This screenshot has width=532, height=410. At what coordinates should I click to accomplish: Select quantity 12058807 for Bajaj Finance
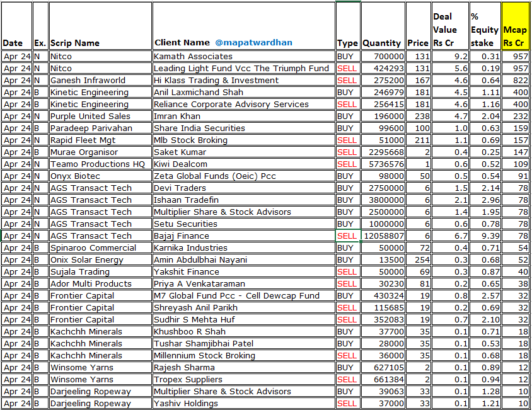[x=383, y=236]
